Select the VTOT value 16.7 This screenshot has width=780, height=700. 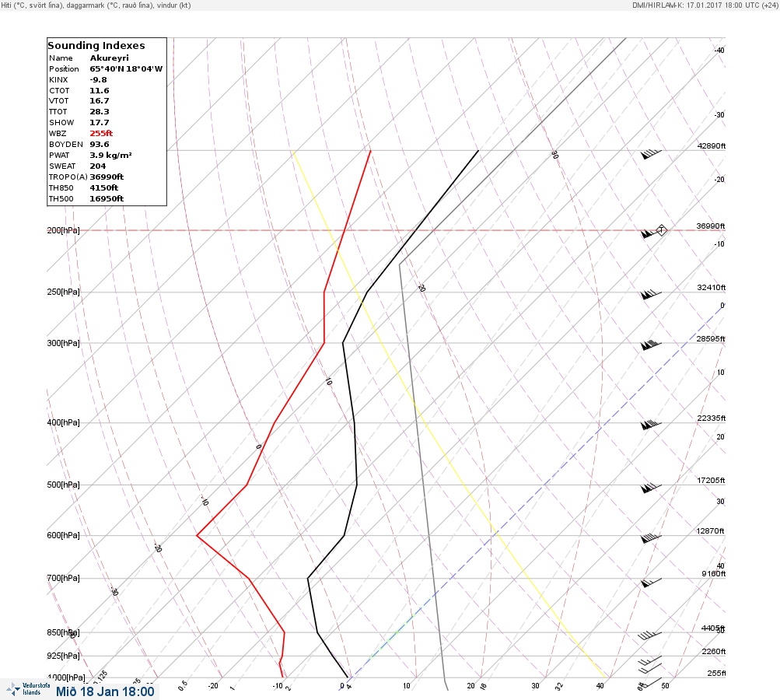[x=100, y=100]
